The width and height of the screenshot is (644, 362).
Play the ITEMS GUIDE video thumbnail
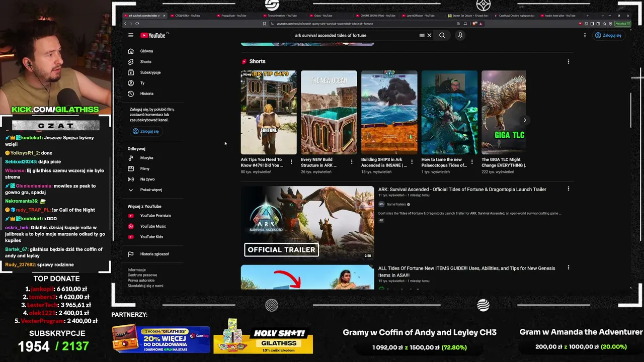point(307,277)
